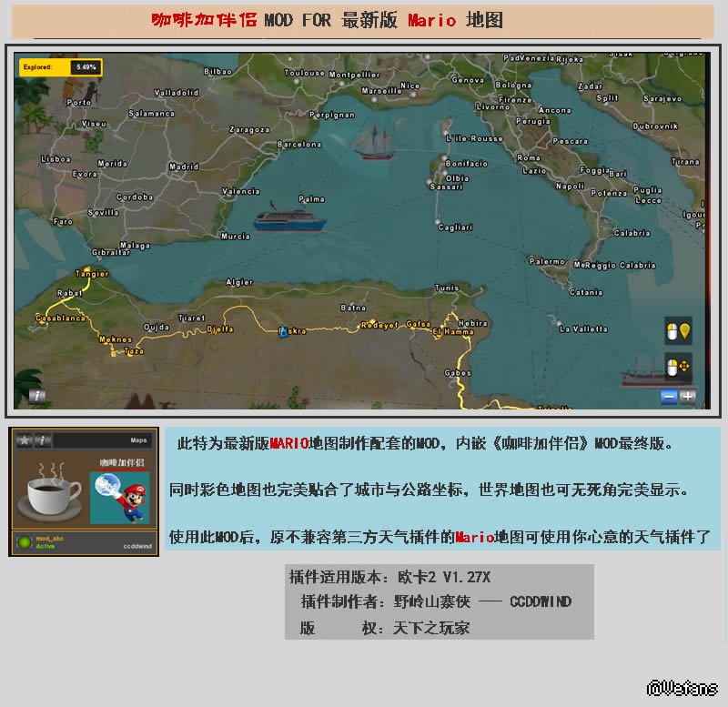Click the Gafsa city label
This screenshot has height=707, width=728.
pos(418,324)
